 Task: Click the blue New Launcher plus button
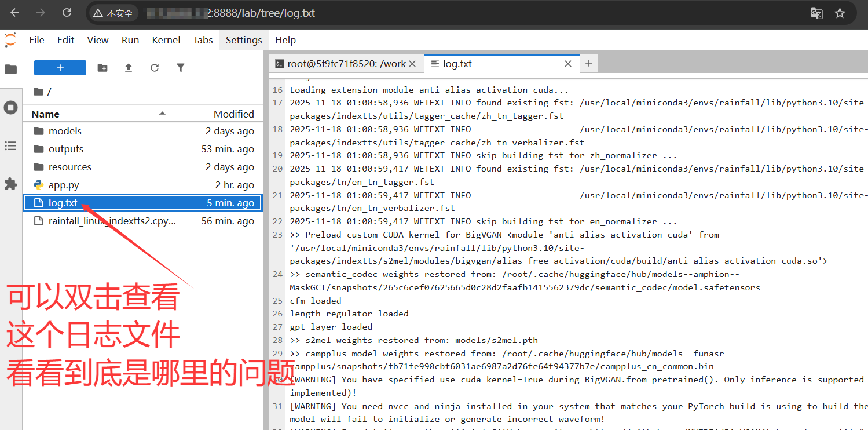click(x=60, y=68)
